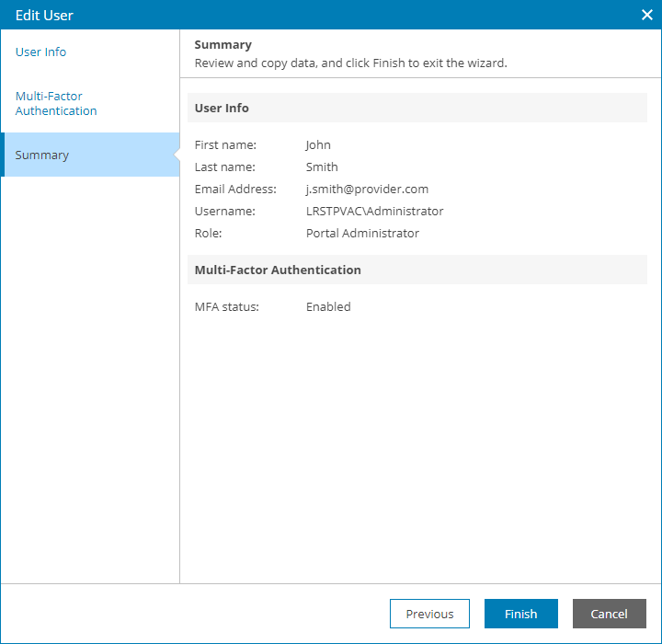662x644 pixels.
Task: Click the first name value John
Action: tap(318, 145)
